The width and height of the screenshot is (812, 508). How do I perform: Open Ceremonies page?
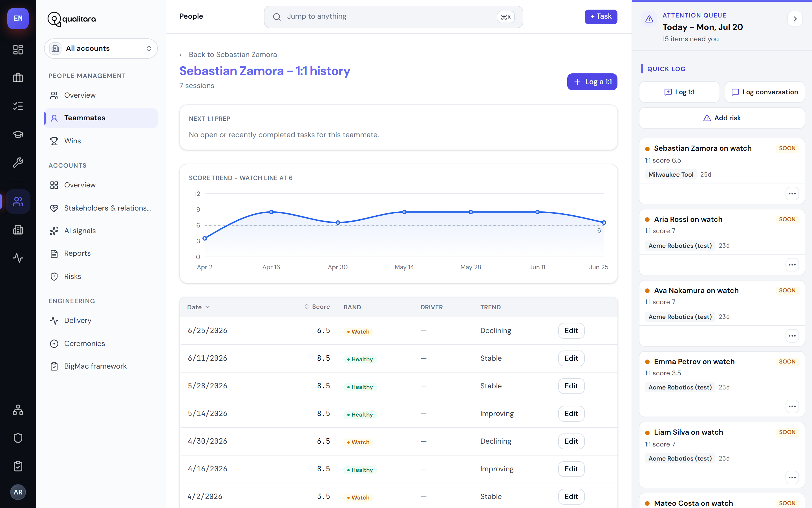(x=101, y=343)
